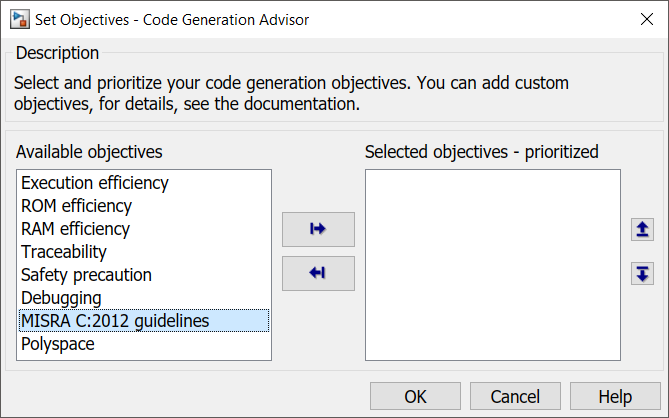Cancel the objectives dialog
669x418 pixels.
pos(515,397)
